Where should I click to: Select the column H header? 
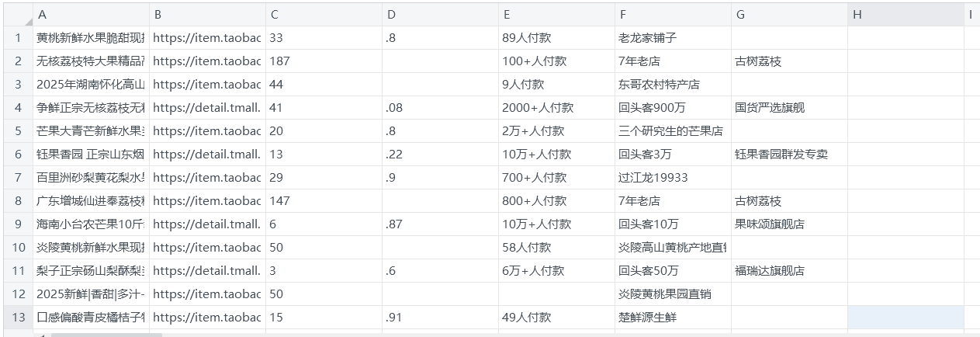pos(906,14)
